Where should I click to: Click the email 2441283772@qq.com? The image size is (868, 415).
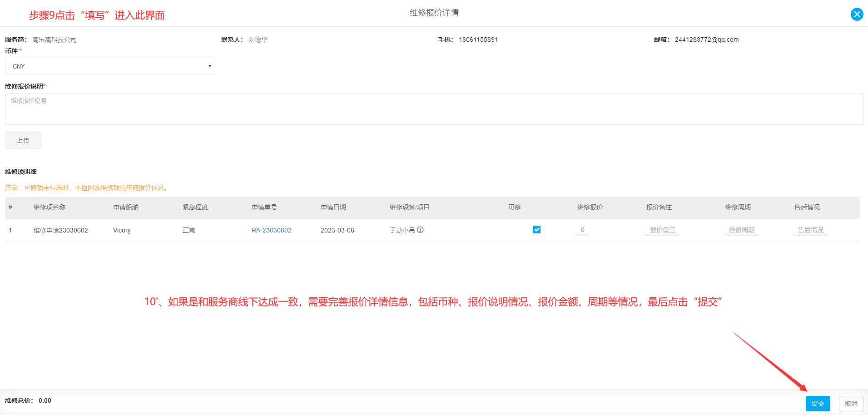(x=707, y=40)
